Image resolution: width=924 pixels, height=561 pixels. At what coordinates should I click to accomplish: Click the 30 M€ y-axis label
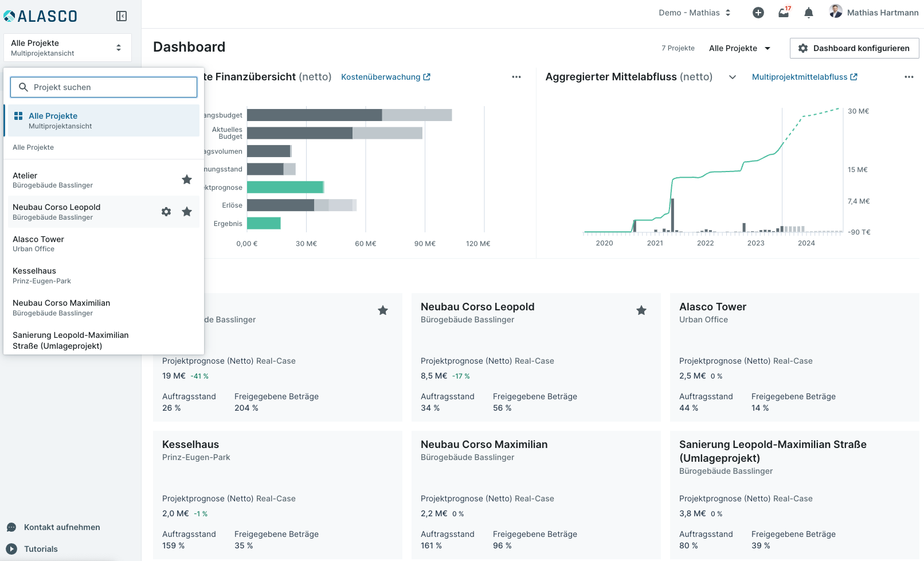click(x=858, y=111)
